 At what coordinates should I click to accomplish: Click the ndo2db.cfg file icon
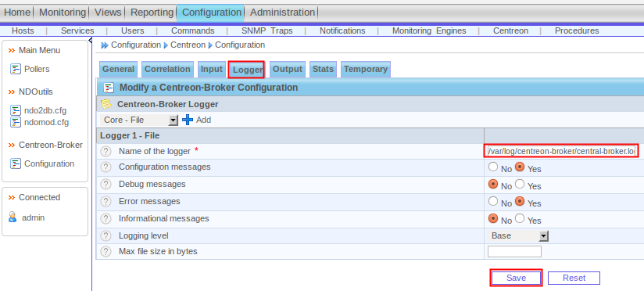15,110
